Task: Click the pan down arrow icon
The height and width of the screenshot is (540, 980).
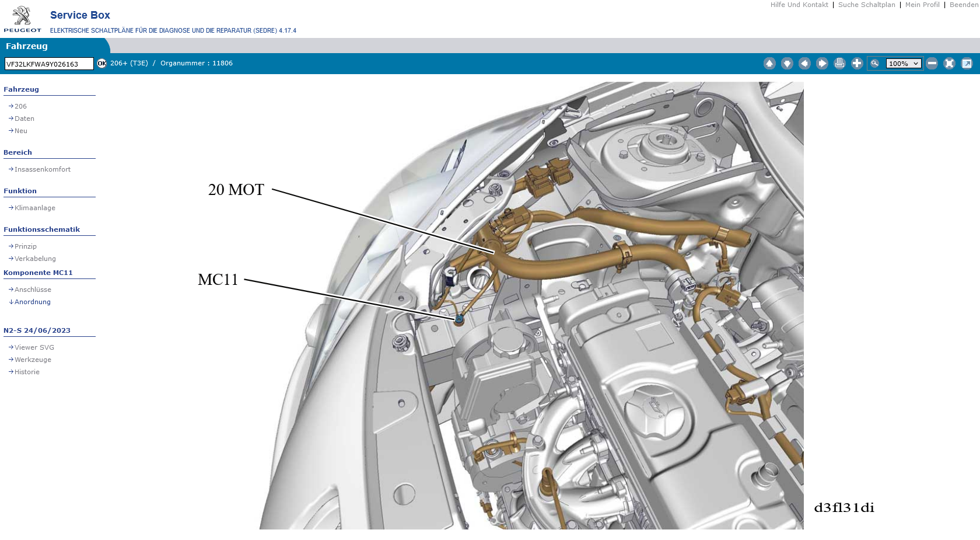Action: (x=787, y=64)
